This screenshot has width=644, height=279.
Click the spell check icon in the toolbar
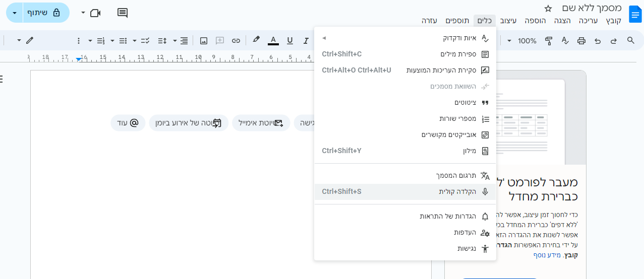click(x=565, y=41)
